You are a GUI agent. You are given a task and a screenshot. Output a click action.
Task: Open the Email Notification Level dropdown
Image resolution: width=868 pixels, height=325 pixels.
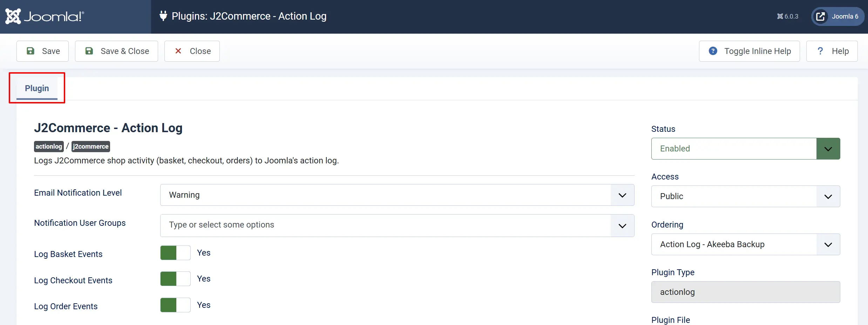tap(397, 195)
